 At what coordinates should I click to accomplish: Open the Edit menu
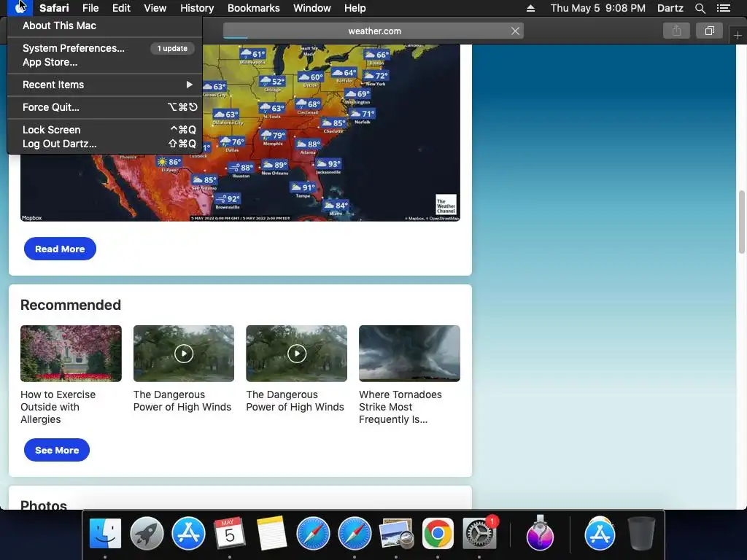point(121,8)
